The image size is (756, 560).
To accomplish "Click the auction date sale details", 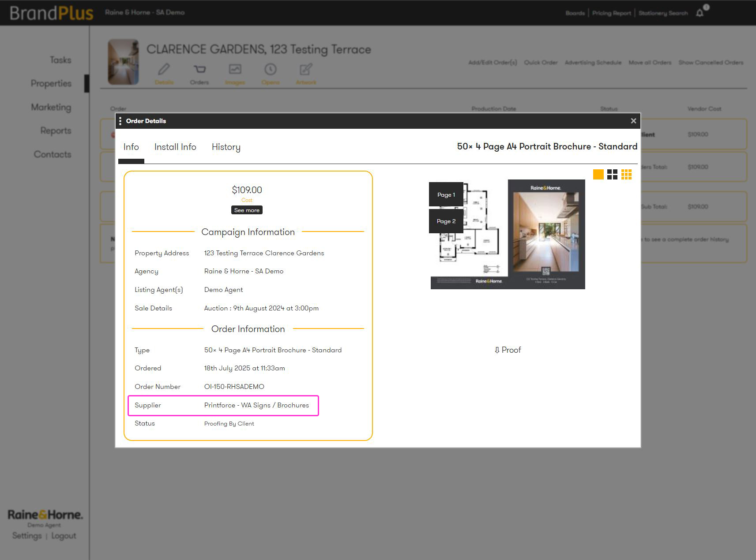I will [261, 308].
